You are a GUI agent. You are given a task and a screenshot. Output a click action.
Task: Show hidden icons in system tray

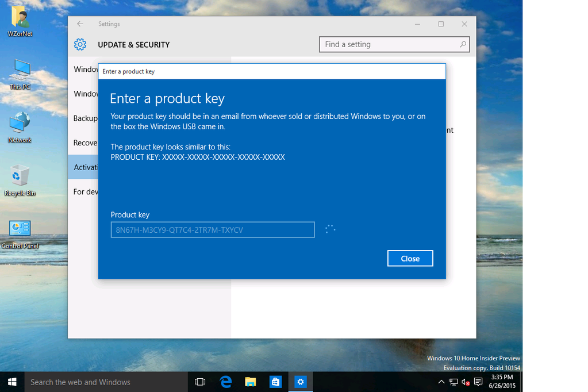pyautogui.click(x=441, y=382)
